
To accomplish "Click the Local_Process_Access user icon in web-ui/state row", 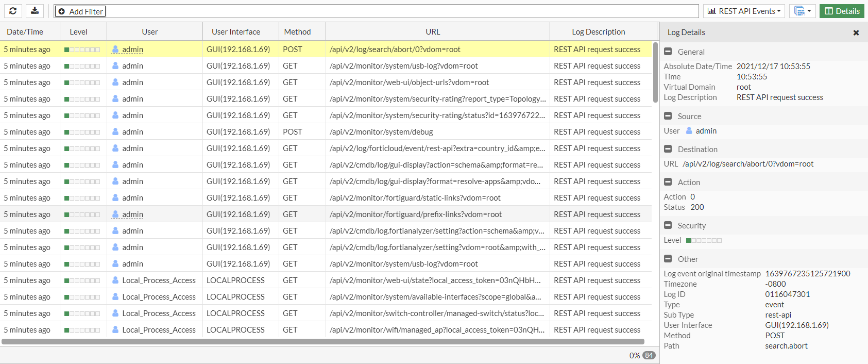I will pyautogui.click(x=115, y=280).
